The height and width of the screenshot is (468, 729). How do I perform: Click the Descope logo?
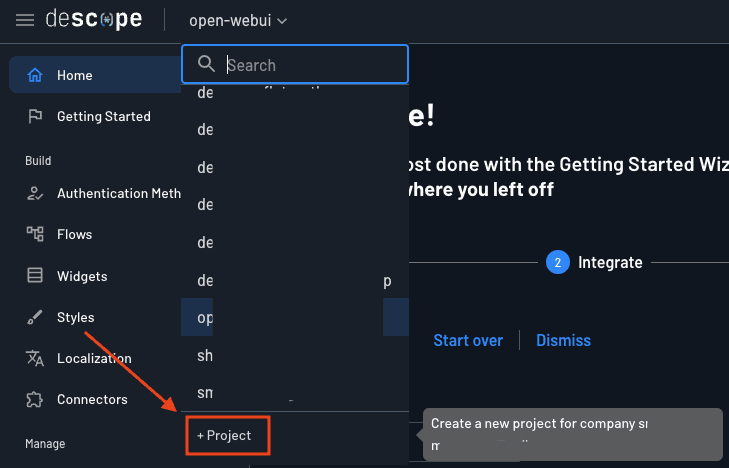click(93, 20)
